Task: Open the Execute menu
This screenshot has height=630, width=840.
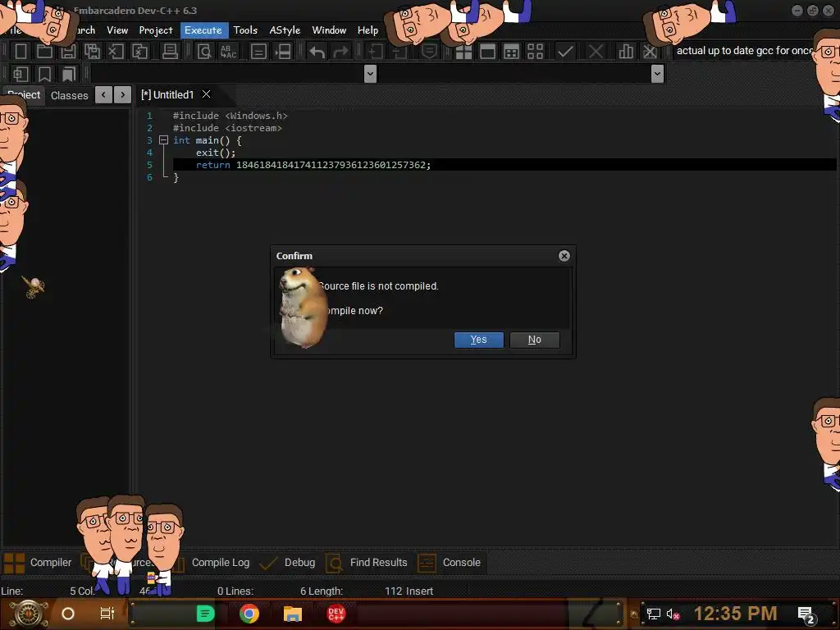Action: 203,30
